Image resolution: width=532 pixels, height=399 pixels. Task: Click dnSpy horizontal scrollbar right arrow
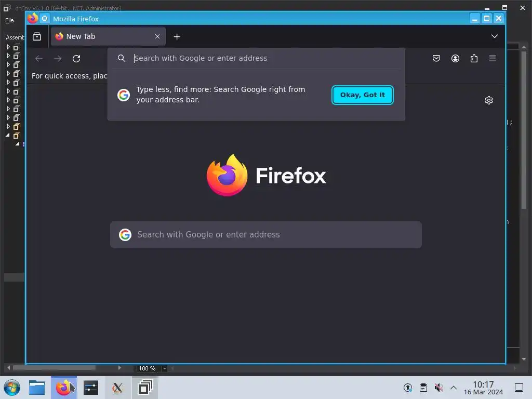[119, 368]
